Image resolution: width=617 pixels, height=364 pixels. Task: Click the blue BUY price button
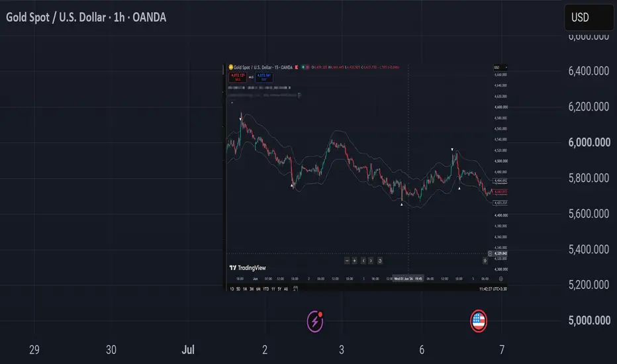(x=264, y=77)
